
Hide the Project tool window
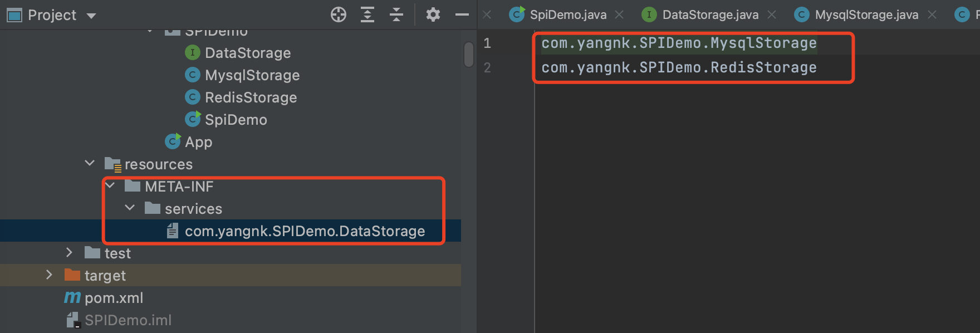[462, 14]
